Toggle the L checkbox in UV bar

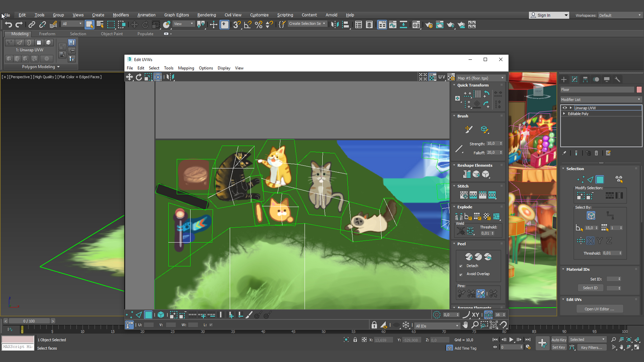click(211, 325)
